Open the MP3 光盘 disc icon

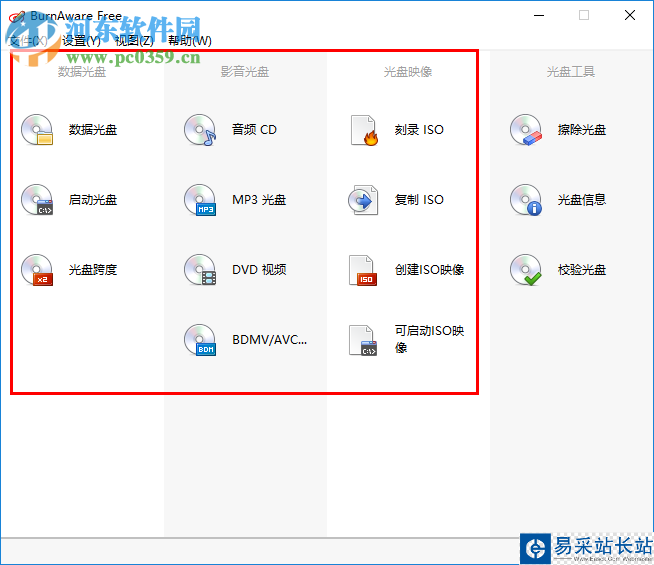[x=200, y=200]
